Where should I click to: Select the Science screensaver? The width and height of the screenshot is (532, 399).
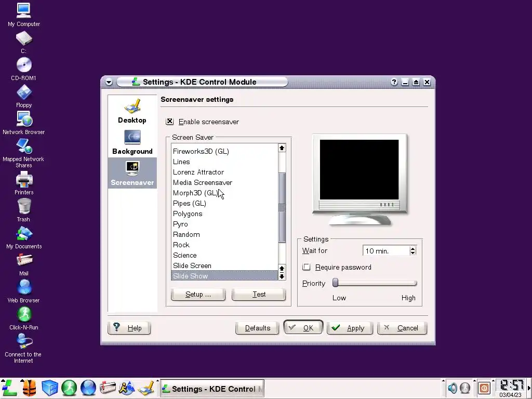pos(224,255)
